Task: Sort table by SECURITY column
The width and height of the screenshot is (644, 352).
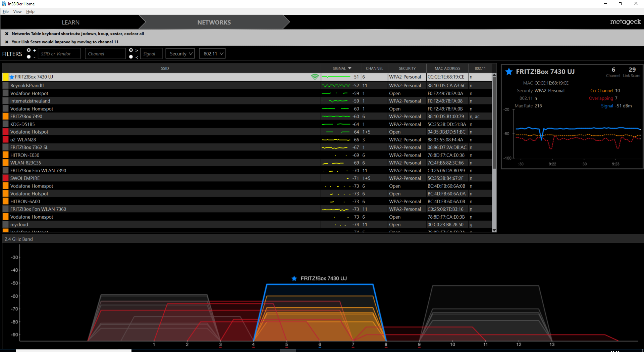Action: click(x=407, y=68)
